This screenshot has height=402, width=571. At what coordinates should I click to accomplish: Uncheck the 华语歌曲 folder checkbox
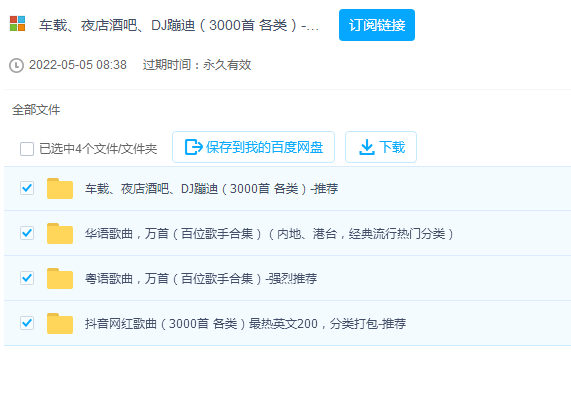click(x=27, y=233)
